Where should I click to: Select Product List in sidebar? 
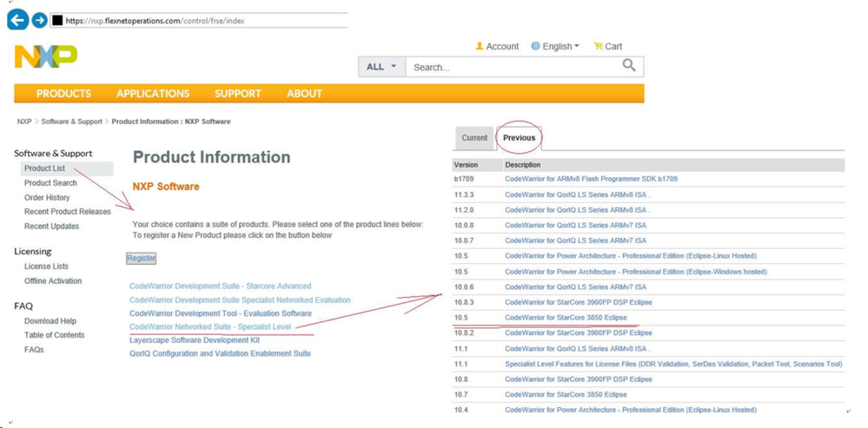coord(45,168)
